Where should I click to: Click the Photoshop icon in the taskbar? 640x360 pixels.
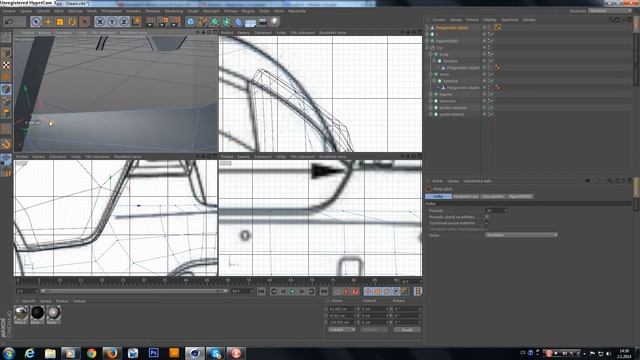pyautogui.click(x=153, y=353)
